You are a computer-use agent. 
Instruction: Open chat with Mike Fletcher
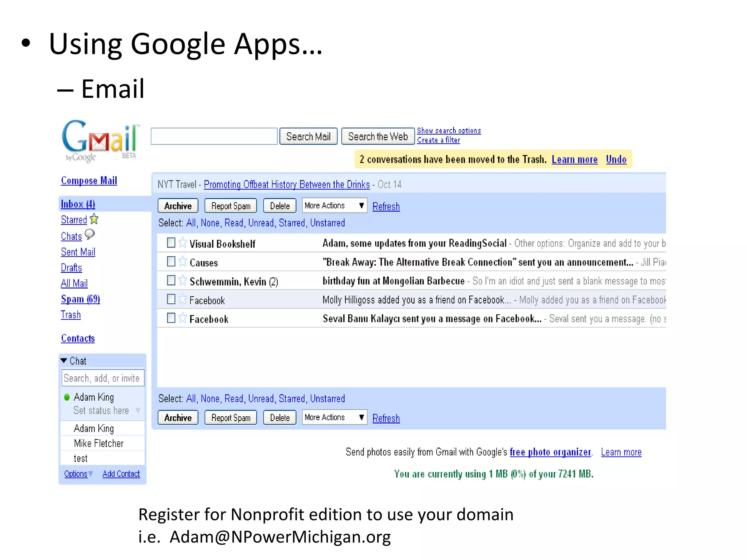(x=98, y=443)
